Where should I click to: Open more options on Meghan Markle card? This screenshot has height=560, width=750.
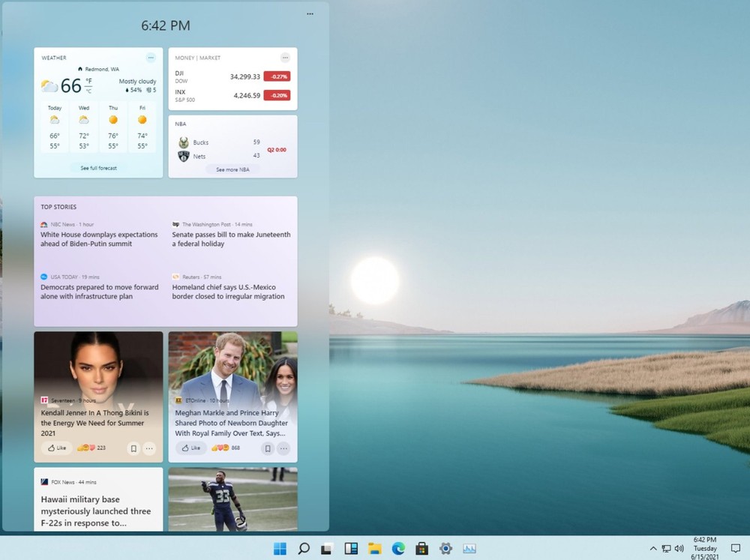coord(283,448)
